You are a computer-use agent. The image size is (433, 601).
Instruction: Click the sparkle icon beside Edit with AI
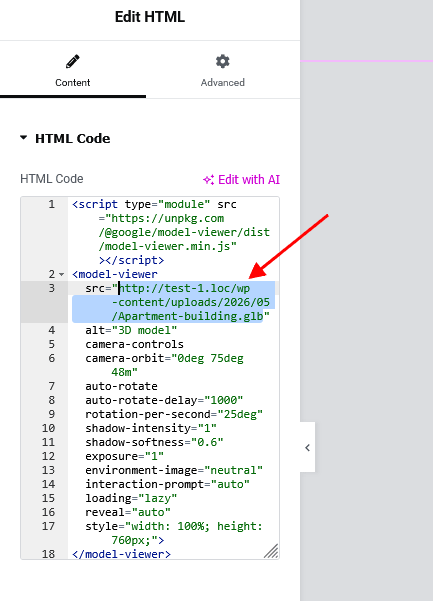[x=208, y=179]
